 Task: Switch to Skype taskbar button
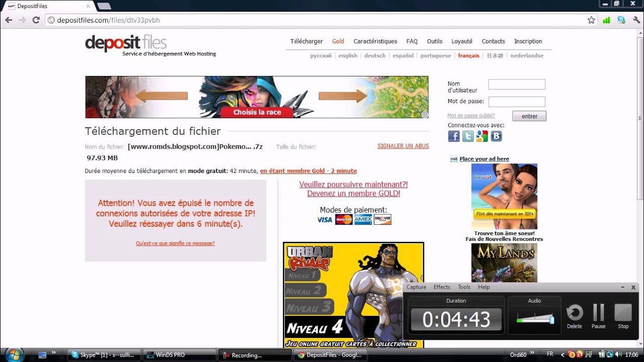click(x=104, y=355)
